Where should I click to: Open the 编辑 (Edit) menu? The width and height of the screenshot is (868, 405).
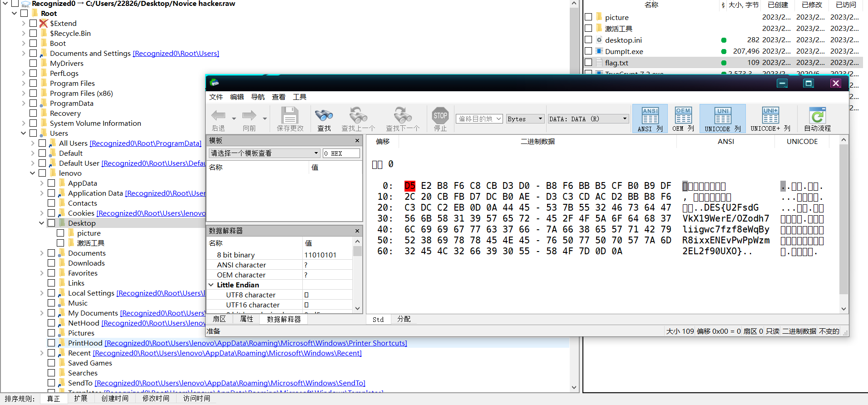(237, 97)
